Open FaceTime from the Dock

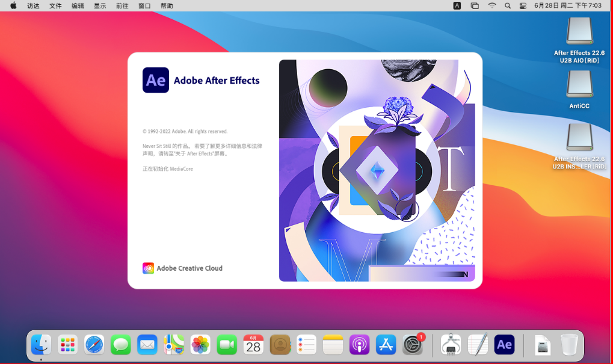click(x=227, y=345)
